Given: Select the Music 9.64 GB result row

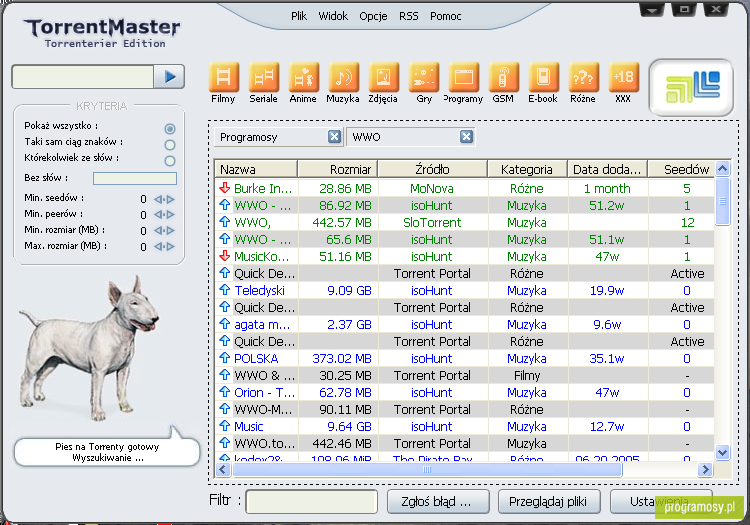Looking at the screenshot, I should (464, 426).
